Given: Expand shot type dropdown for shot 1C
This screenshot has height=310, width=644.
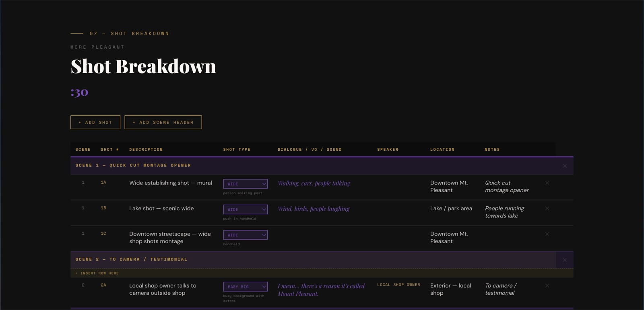Looking at the screenshot, I should tap(245, 235).
